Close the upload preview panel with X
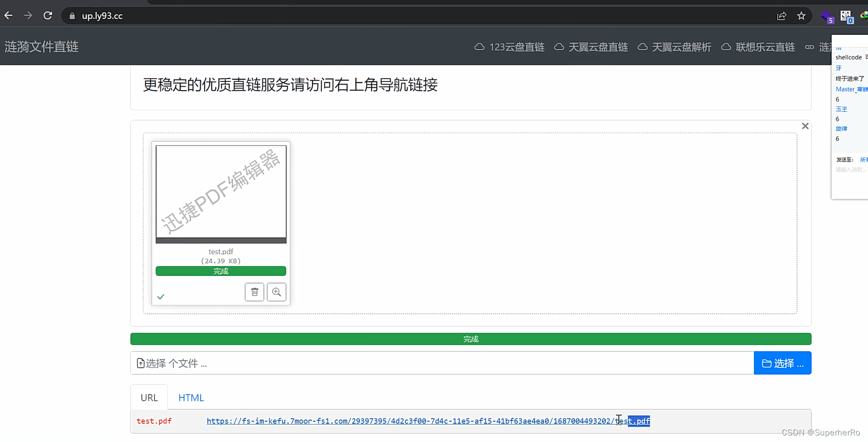 (x=805, y=126)
